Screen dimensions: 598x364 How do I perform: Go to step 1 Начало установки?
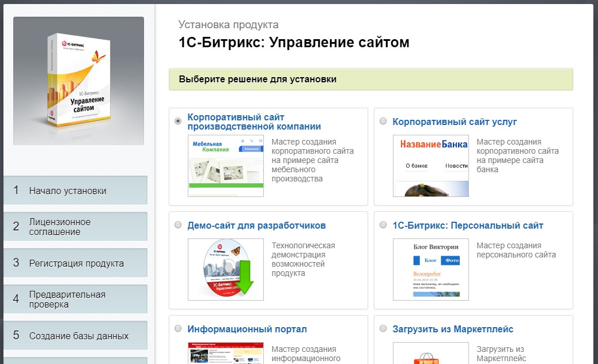point(75,190)
